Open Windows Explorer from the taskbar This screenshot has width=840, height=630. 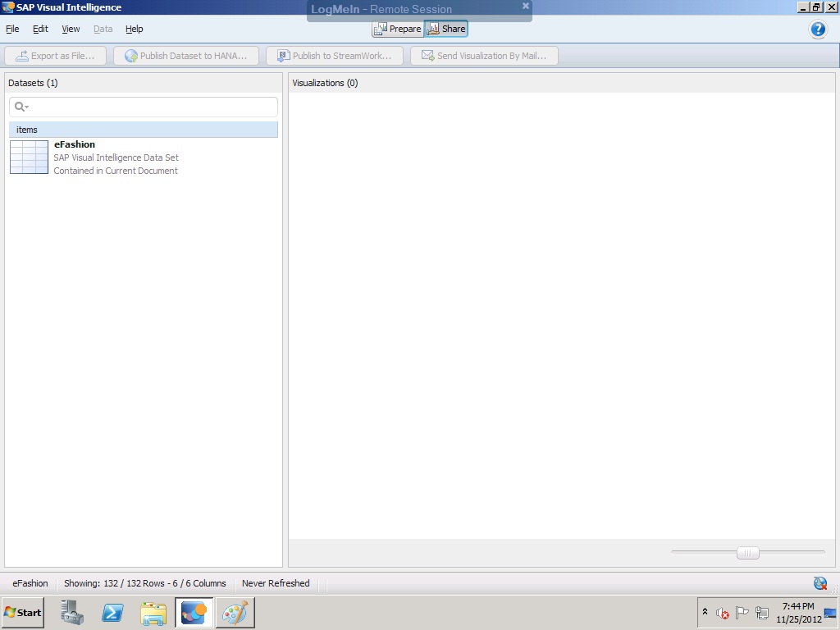coord(153,613)
